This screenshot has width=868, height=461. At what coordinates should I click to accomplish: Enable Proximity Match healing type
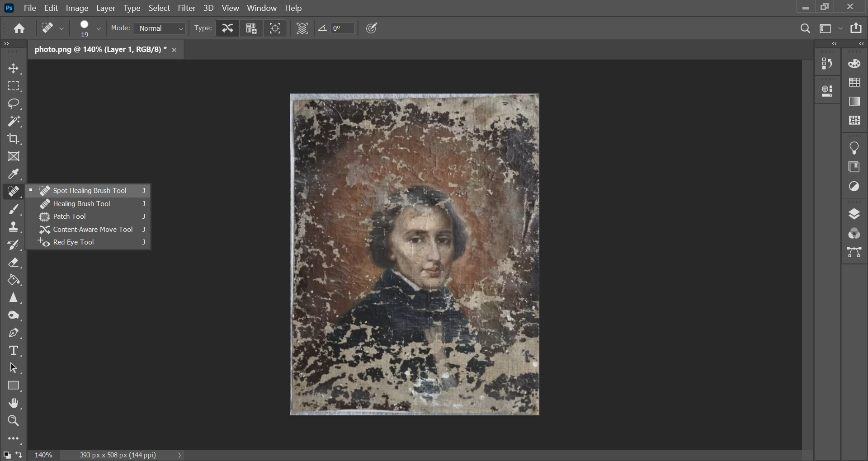point(275,28)
